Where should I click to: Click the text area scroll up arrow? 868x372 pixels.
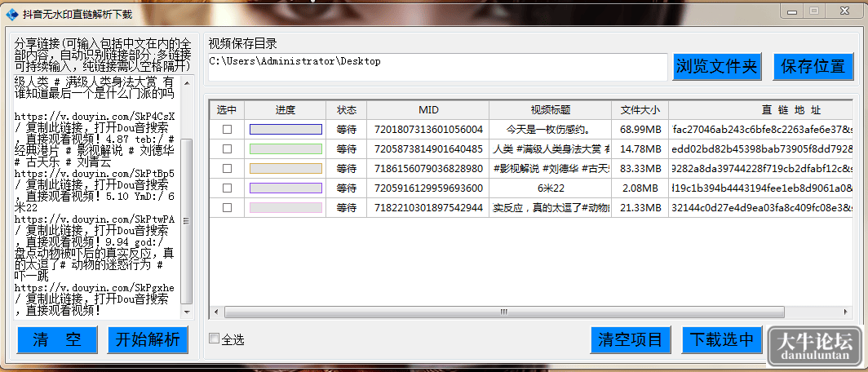pos(187,82)
